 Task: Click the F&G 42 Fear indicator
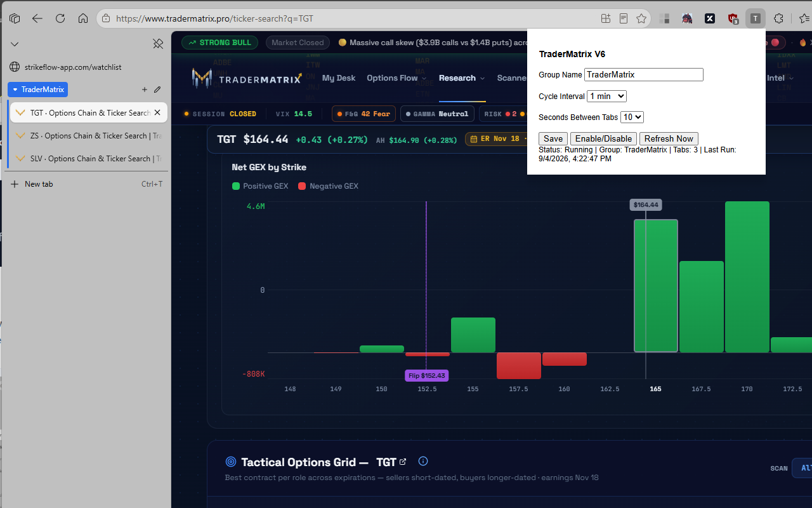click(x=363, y=114)
